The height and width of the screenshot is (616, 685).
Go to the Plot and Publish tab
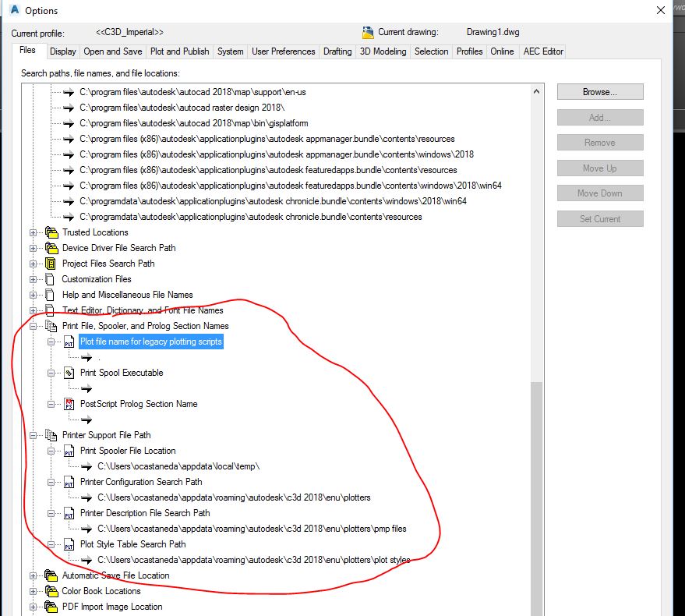179,51
